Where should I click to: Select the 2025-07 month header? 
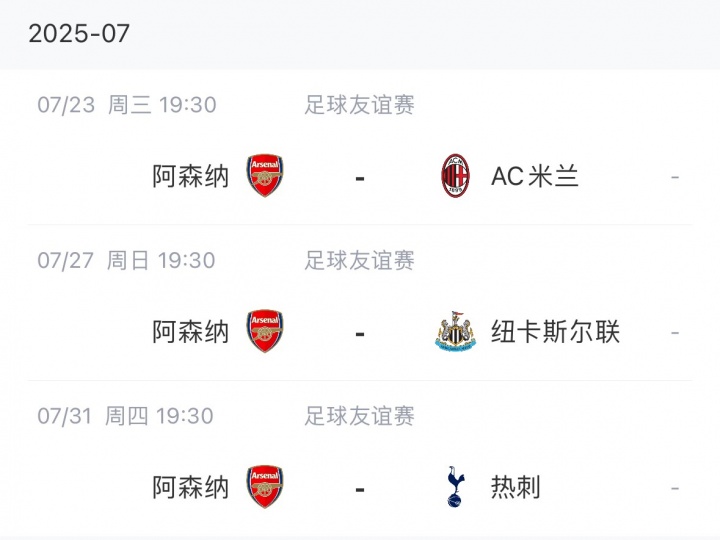click(x=79, y=33)
